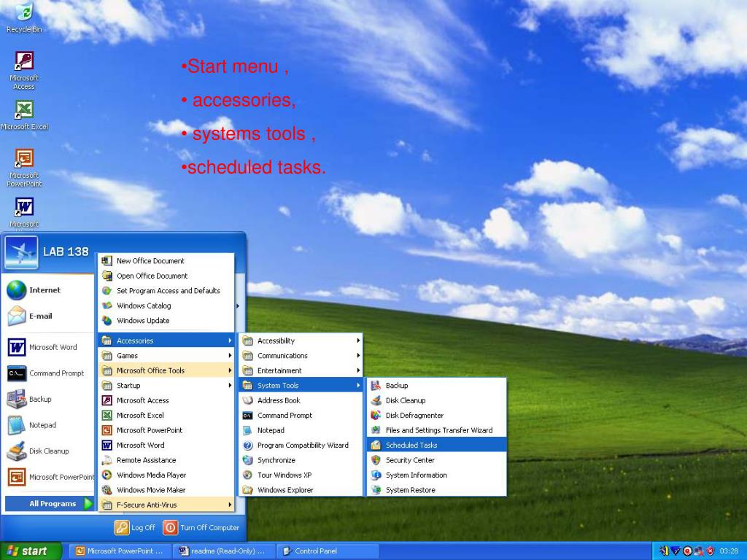Image resolution: width=747 pixels, height=560 pixels.
Task: Open Microsoft Access desktop shortcut icon
Action: tap(24, 61)
